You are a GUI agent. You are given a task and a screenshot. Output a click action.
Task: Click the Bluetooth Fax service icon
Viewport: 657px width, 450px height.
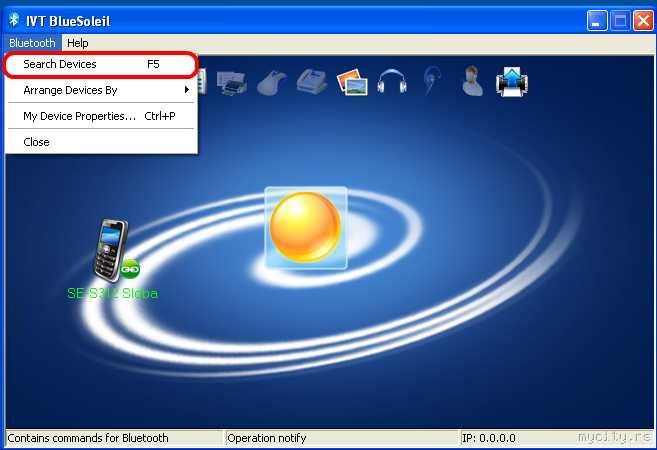tap(312, 81)
